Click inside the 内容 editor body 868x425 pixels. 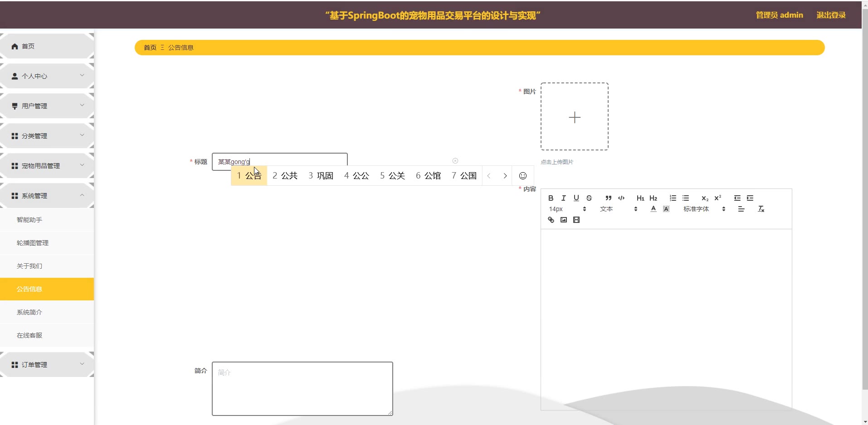666,319
